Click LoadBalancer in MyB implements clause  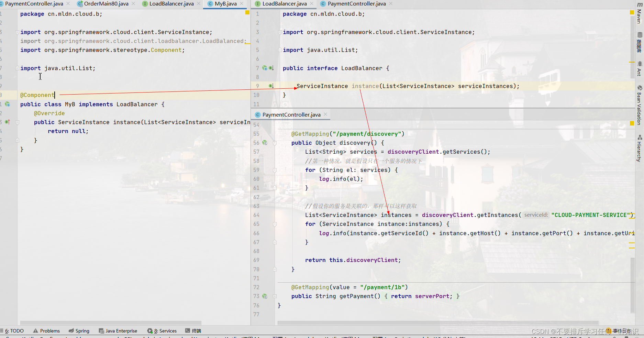point(137,104)
